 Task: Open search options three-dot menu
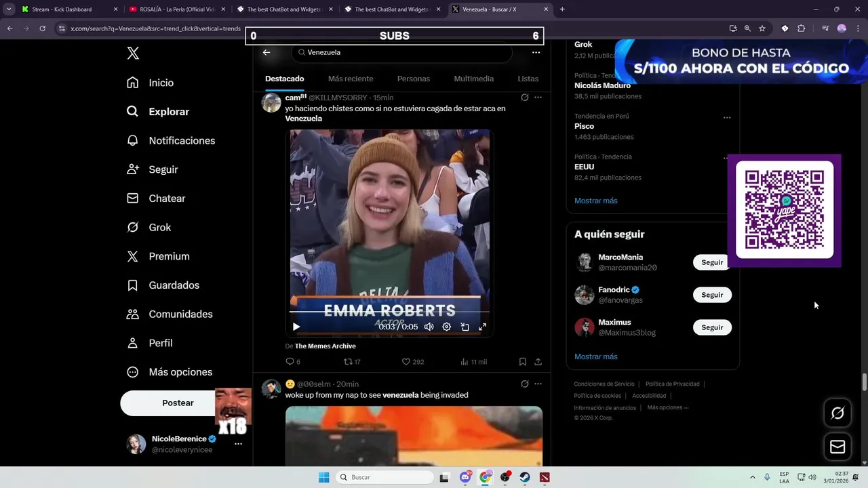click(x=536, y=52)
